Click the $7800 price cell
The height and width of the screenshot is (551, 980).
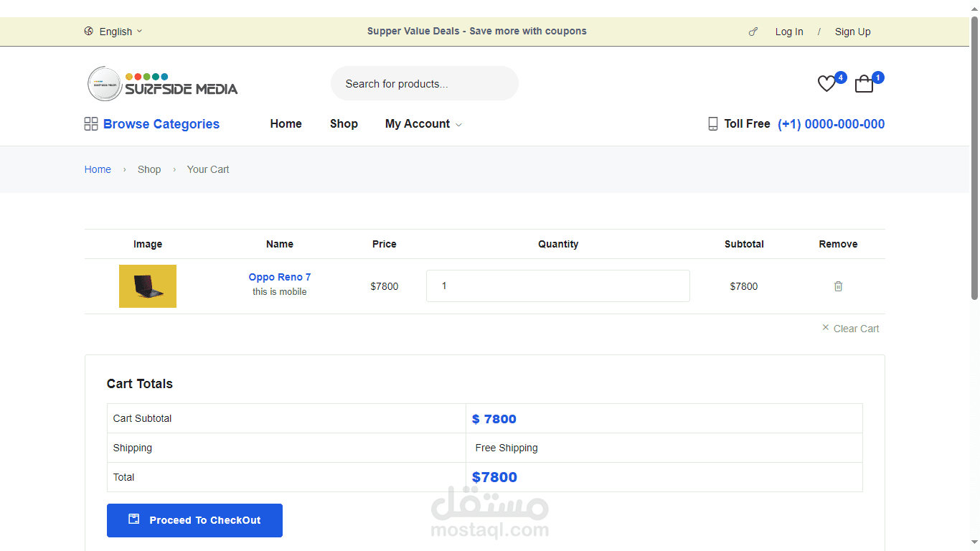pos(385,286)
